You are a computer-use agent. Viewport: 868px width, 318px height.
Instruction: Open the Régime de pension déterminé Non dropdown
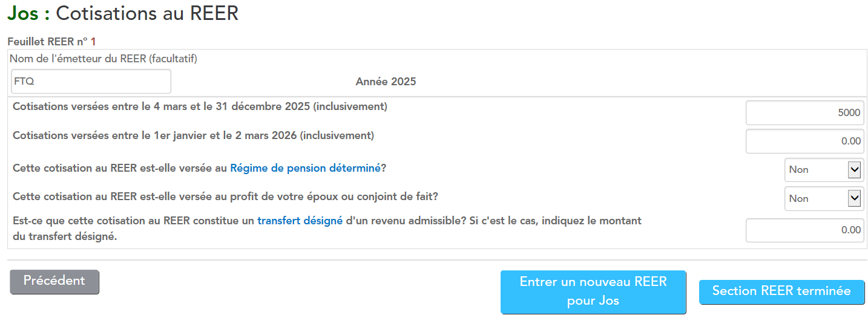coord(824,170)
